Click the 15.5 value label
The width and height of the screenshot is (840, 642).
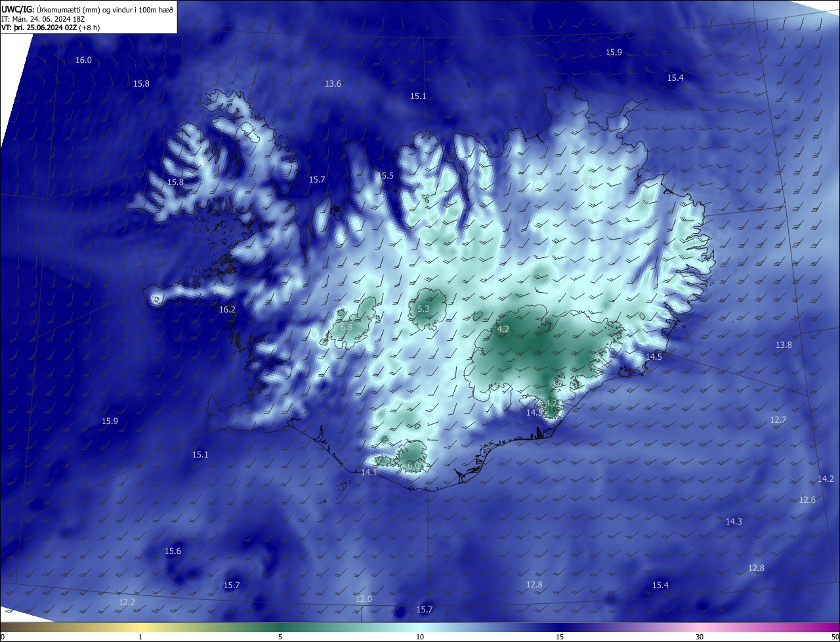385,176
